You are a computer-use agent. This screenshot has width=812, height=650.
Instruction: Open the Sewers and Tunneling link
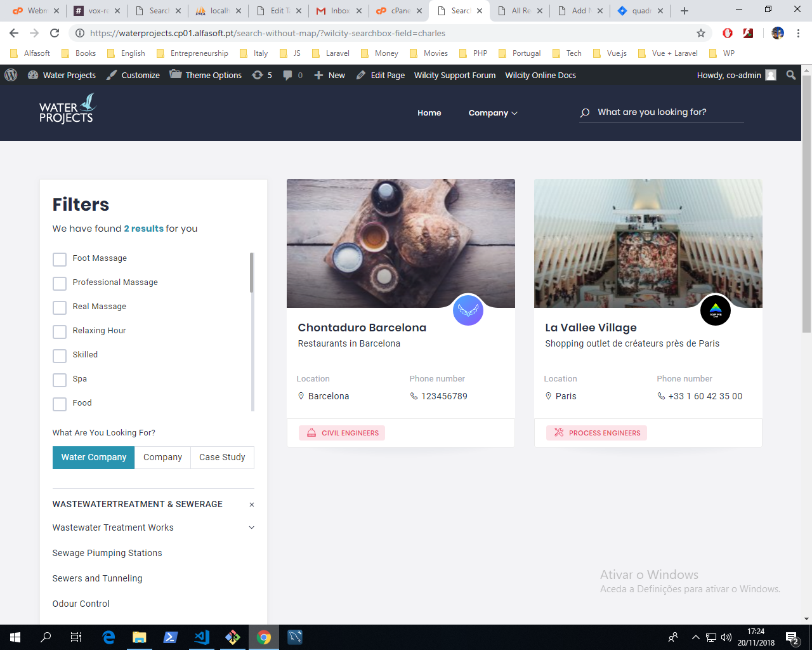[97, 578]
